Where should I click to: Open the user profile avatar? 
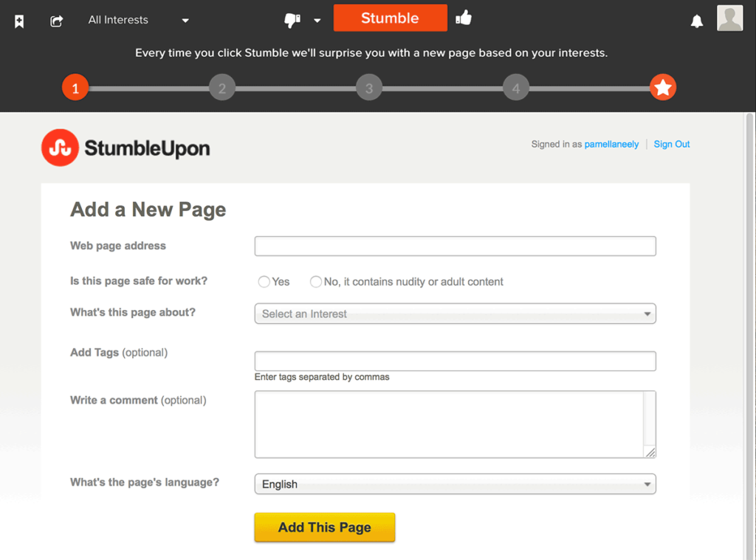click(729, 18)
